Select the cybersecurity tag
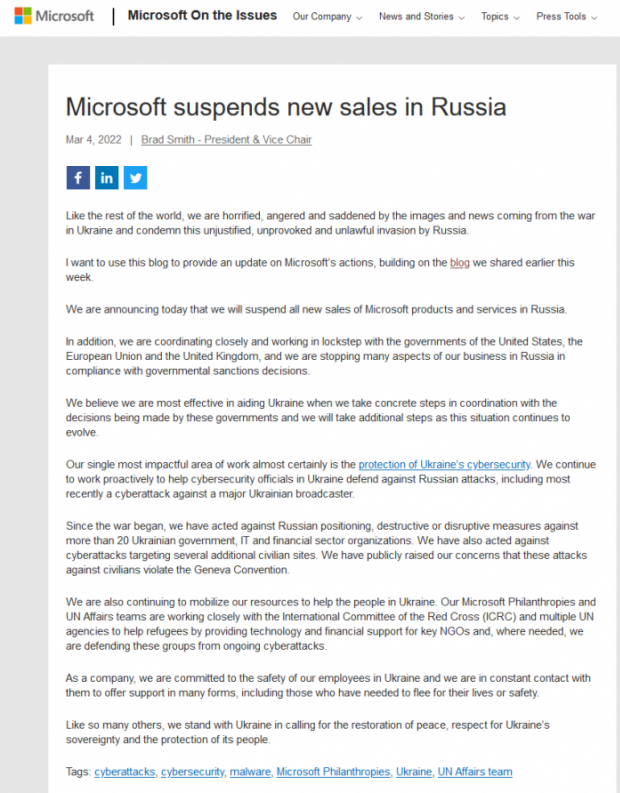 click(192, 772)
